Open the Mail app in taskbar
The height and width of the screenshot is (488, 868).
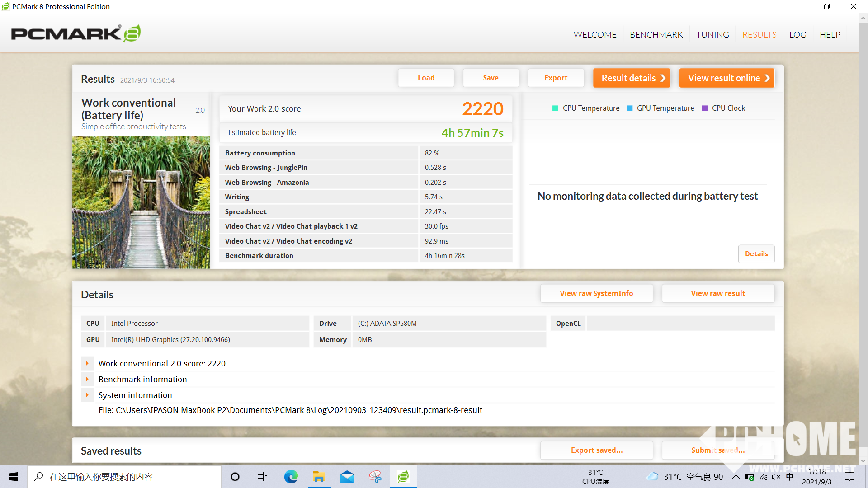tap(347, 477)
